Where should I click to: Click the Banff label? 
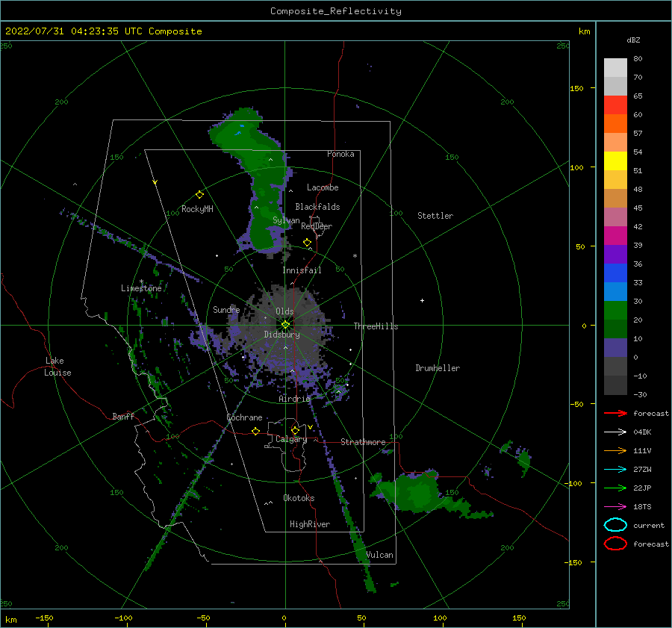tap(123, 416)
